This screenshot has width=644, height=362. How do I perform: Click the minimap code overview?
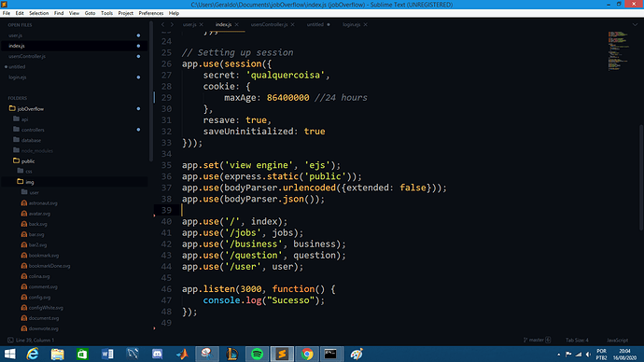pyautogui.click(x=619, y=51)
